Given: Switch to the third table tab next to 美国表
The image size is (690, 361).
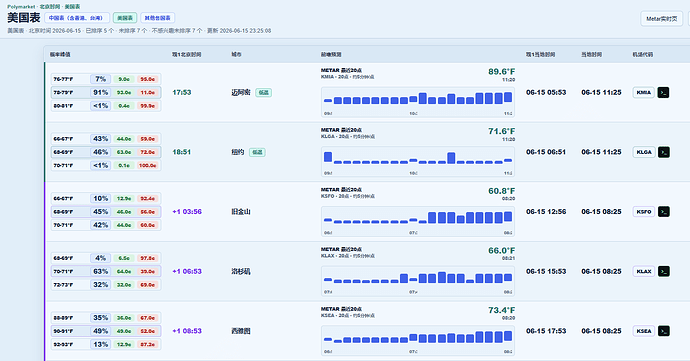Looking at the screenshot, I should pyautogui.click(x=158, y=18).
